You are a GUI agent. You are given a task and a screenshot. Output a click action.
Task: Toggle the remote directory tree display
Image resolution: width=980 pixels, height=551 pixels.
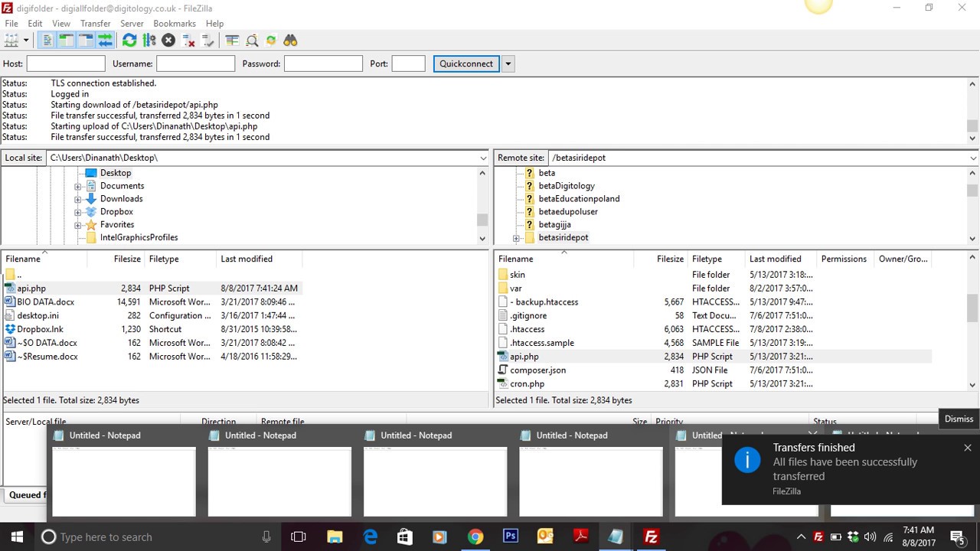click(x=86, y=41)
